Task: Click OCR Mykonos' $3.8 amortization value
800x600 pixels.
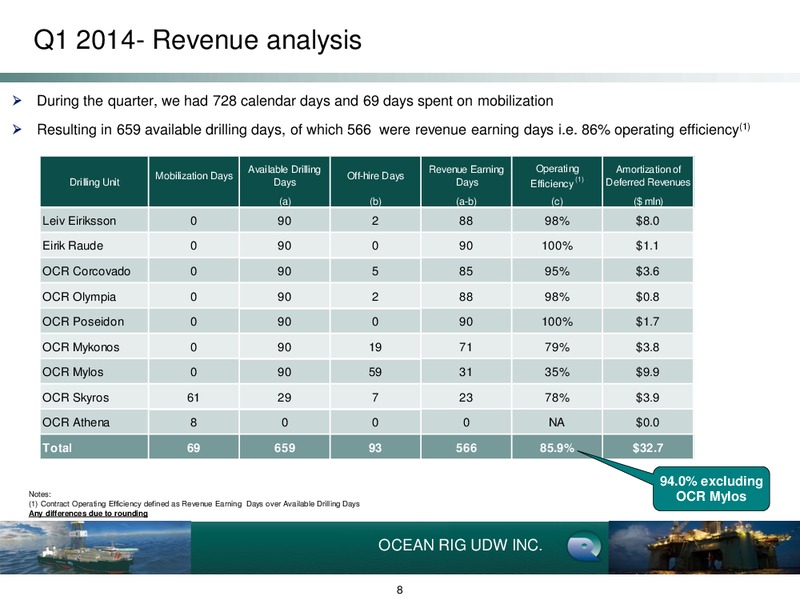Action: [647, 347]
